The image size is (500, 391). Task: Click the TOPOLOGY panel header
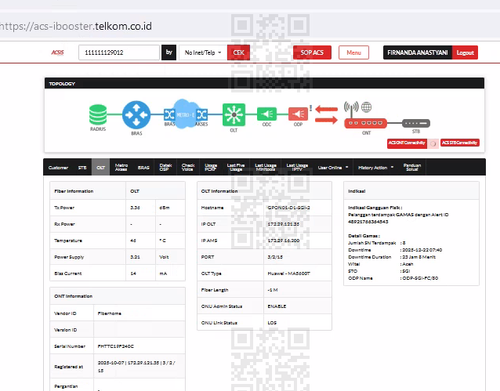click(x=264, y=83)
